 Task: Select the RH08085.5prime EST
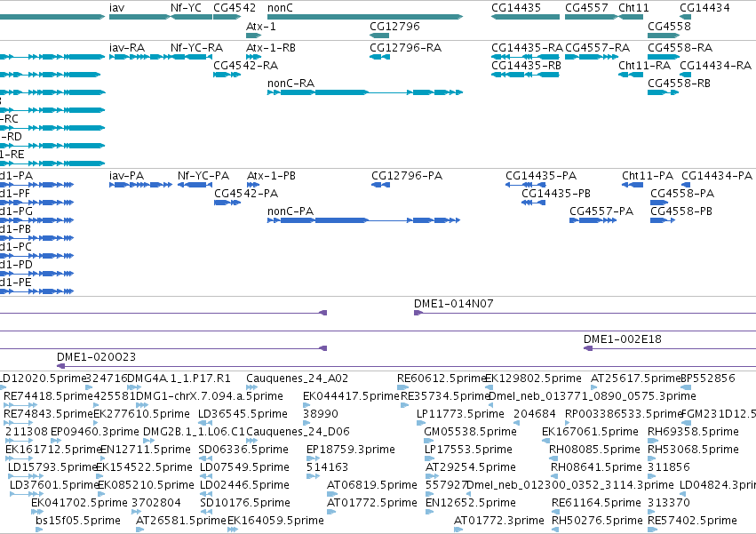pyautogui.click(x=554, y=458)
